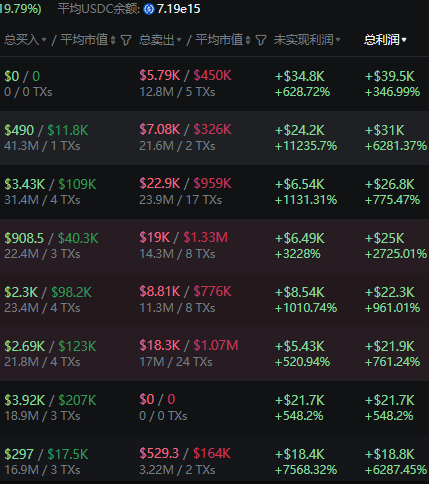429x484 pixels.
Task: Click the 平均USDC余额 label
Action: [99, 9]
